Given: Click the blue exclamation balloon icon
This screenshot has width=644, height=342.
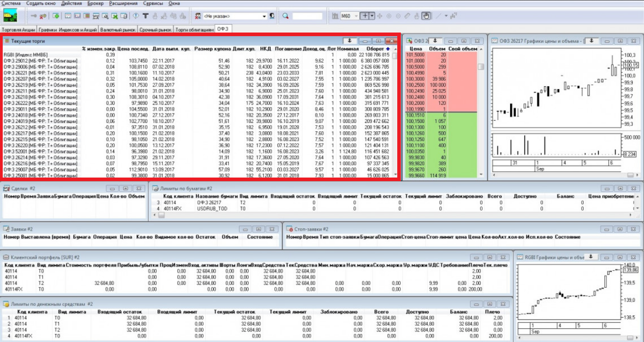Looking at the screenshot, I should click(x=136, y=16).
